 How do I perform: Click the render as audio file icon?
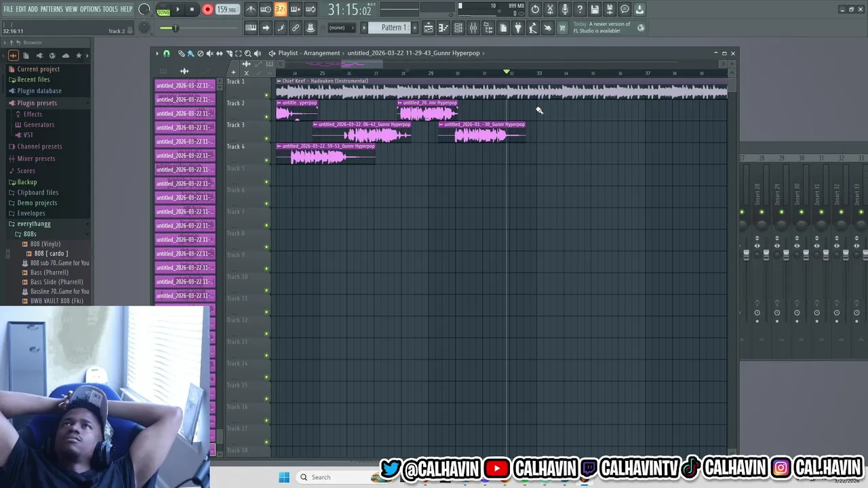tap(610, 9)
